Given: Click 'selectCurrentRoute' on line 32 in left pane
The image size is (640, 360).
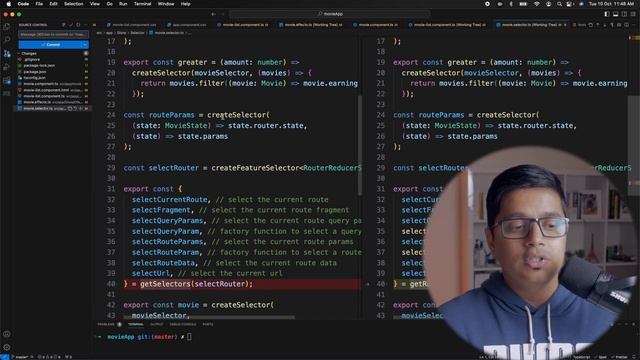Looking at the screenshot, I should (169, 200).
